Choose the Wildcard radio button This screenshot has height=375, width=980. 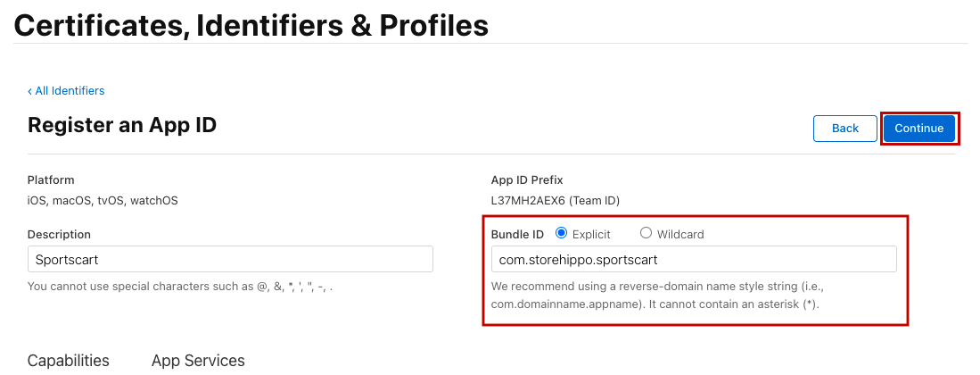point(646,234)
